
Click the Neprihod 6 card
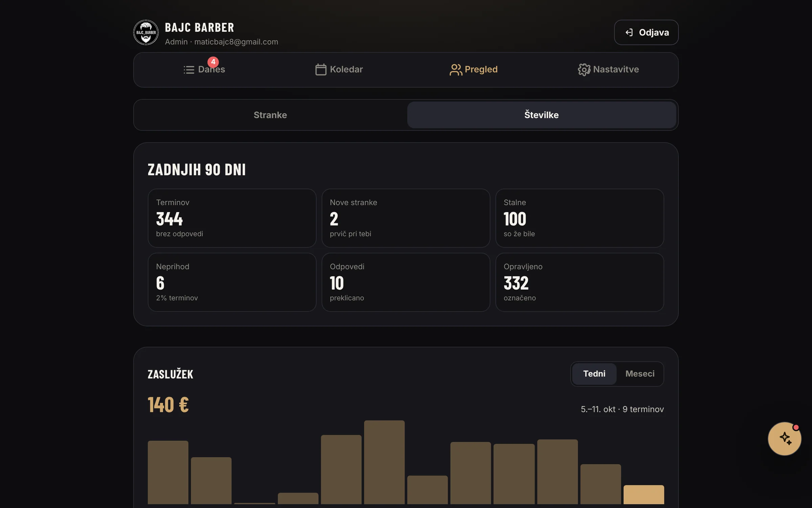tap(232, 282)
